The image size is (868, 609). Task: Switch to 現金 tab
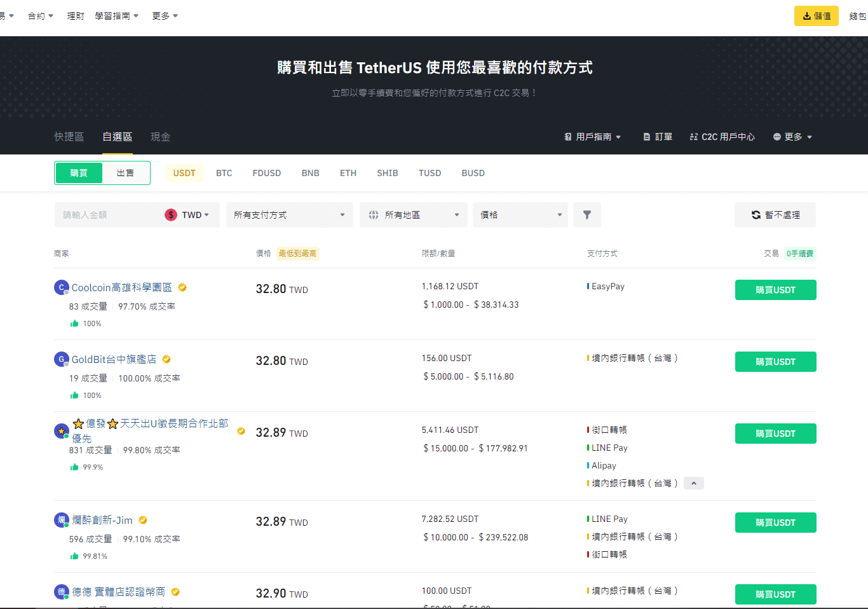pyautogui.click(x=160, y=137)
